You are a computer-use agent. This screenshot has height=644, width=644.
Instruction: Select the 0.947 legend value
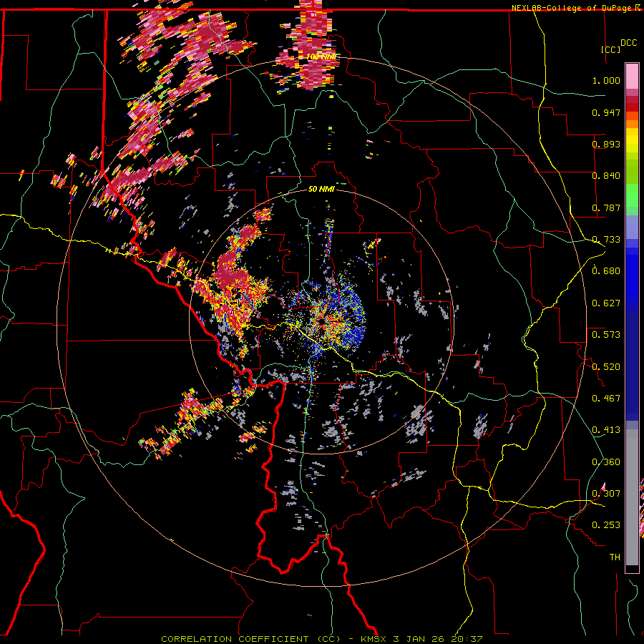click(x=606, y=112)
